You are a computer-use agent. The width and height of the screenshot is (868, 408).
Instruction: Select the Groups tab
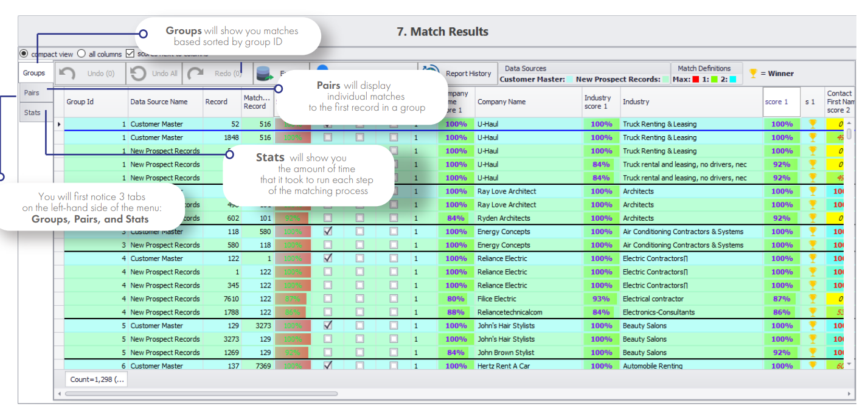[x=35, y=72]
